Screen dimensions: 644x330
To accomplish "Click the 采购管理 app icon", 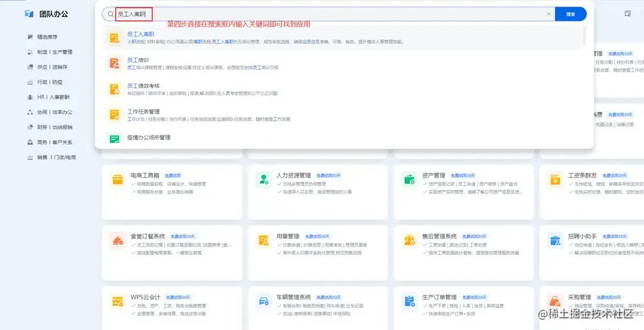I will coord(555,301).
